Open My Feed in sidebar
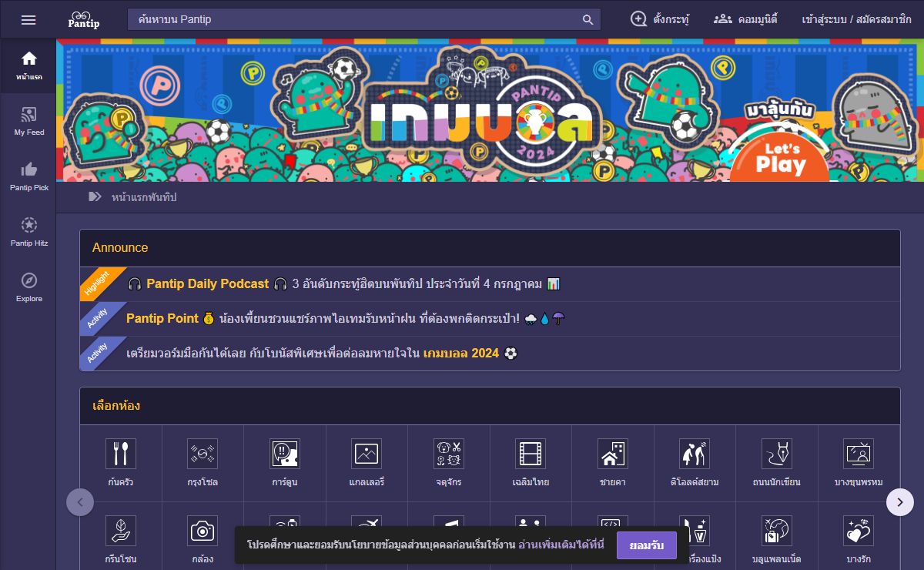The image size is (924, 570). pyautogui.click(x=28, y=122)
